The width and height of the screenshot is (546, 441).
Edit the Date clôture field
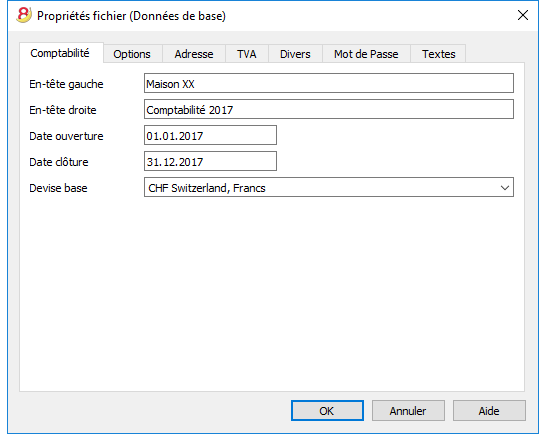click(210, 161)
